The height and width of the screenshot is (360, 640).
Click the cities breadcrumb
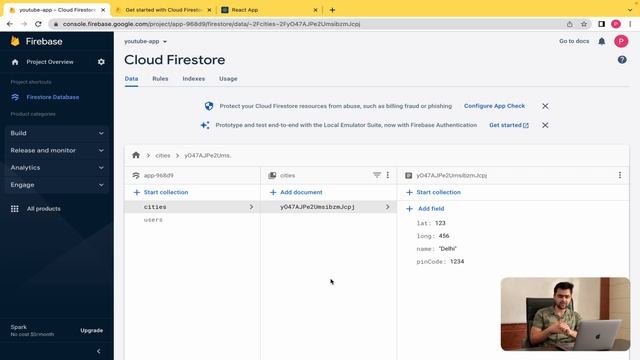pyautogui.click(x=162, y=156)
